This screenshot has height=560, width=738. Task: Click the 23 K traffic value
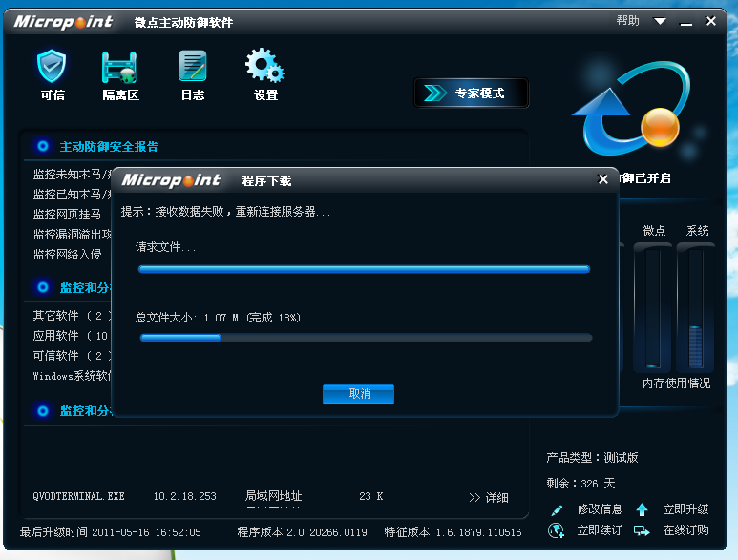click(x=370, y=496)
